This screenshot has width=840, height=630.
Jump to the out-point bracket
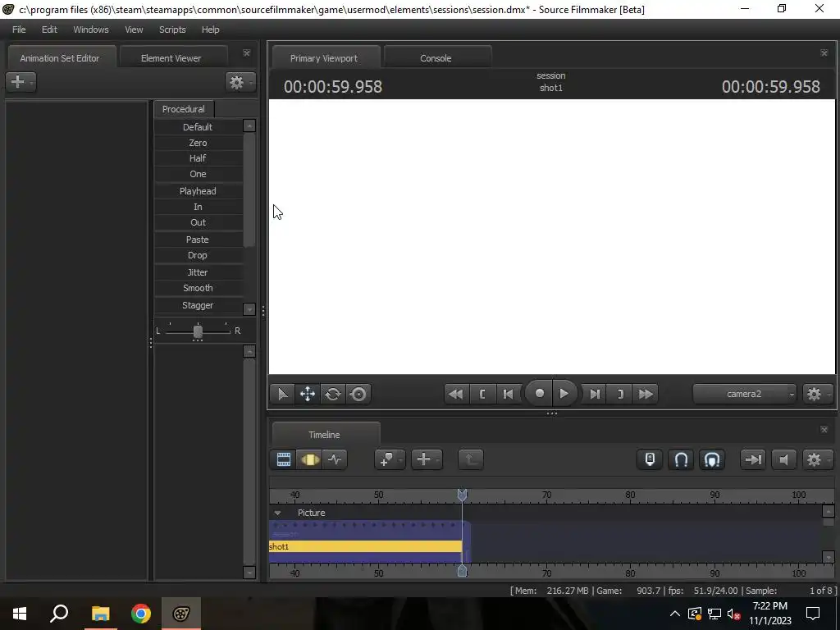pyautogui.click(x=620, y=395)
